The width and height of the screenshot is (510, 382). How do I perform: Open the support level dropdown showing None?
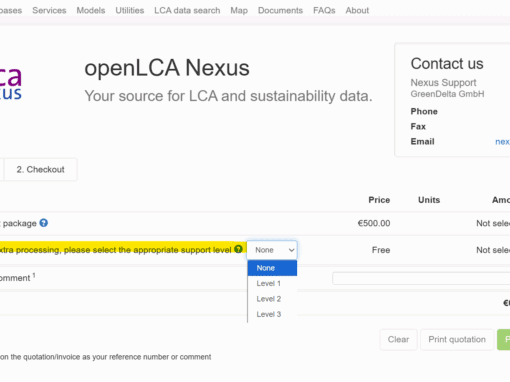(272, 250)
